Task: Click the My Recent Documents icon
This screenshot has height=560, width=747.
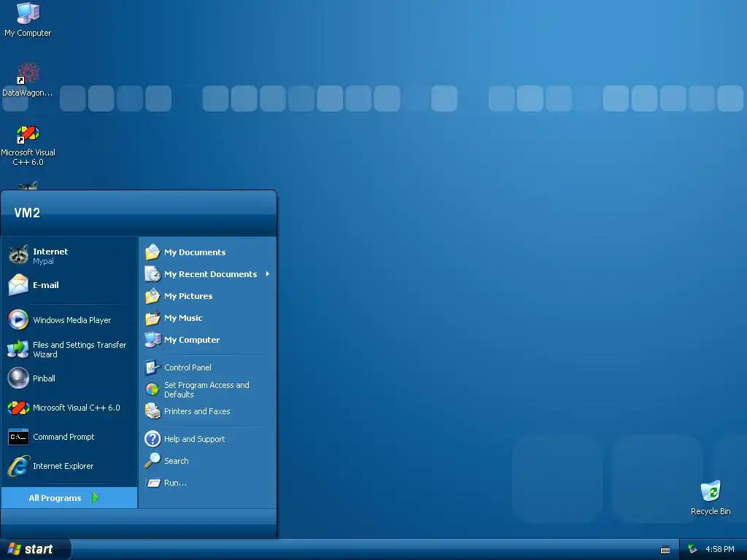Action: click(x=152, y=274)
